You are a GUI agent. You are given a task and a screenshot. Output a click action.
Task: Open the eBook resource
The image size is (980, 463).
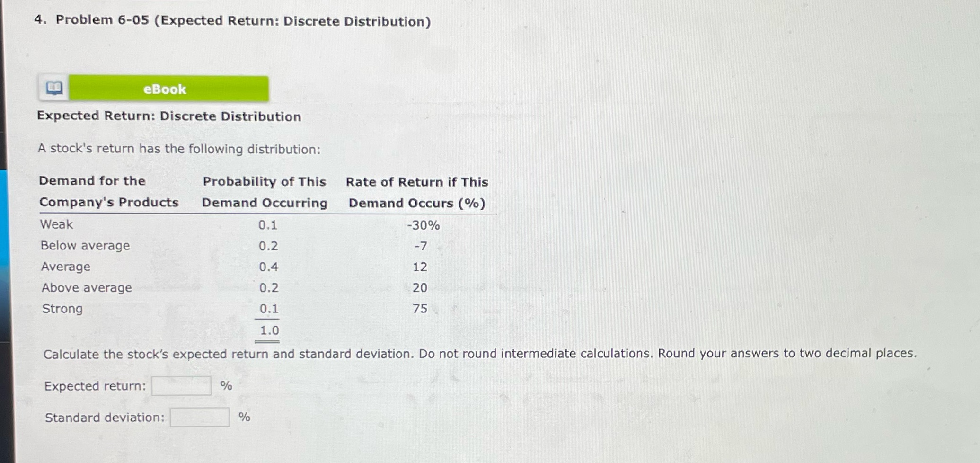coord(165,89)
